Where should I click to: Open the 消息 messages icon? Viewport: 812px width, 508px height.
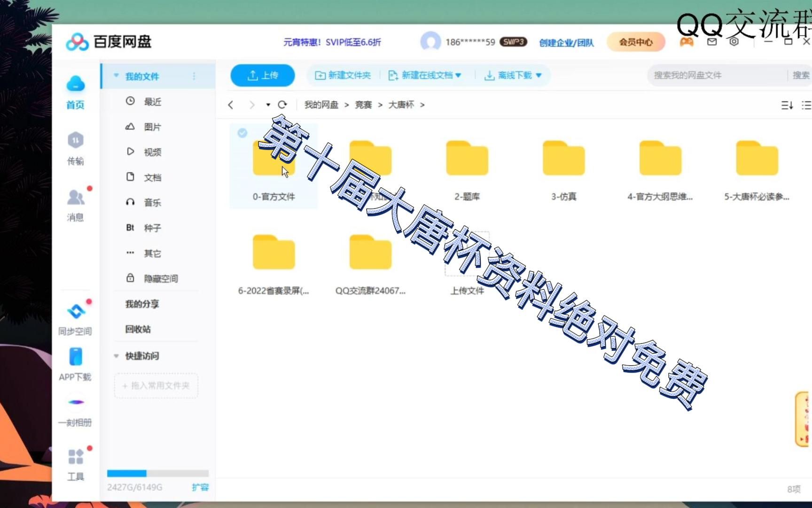point(75,205)
